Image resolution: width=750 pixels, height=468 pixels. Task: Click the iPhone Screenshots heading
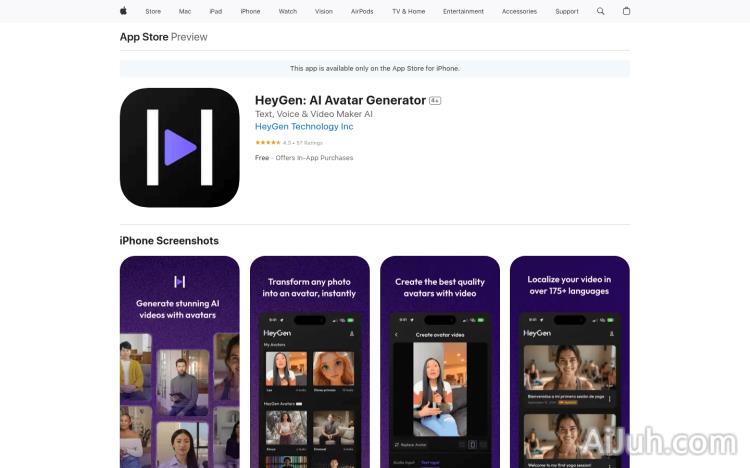point(169,241)
